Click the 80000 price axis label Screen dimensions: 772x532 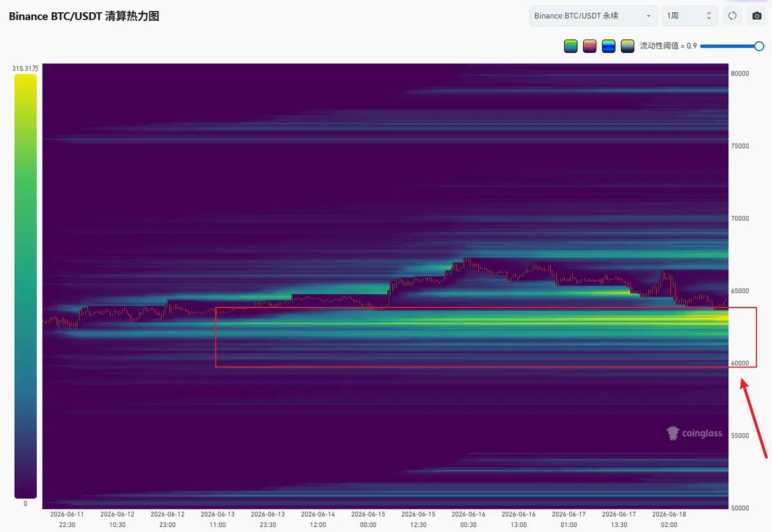tap(740, 74)
